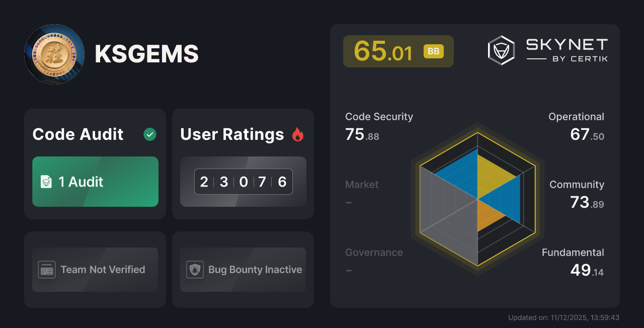Select the Code Audit card
644x328 pixels.
[95, 163]
